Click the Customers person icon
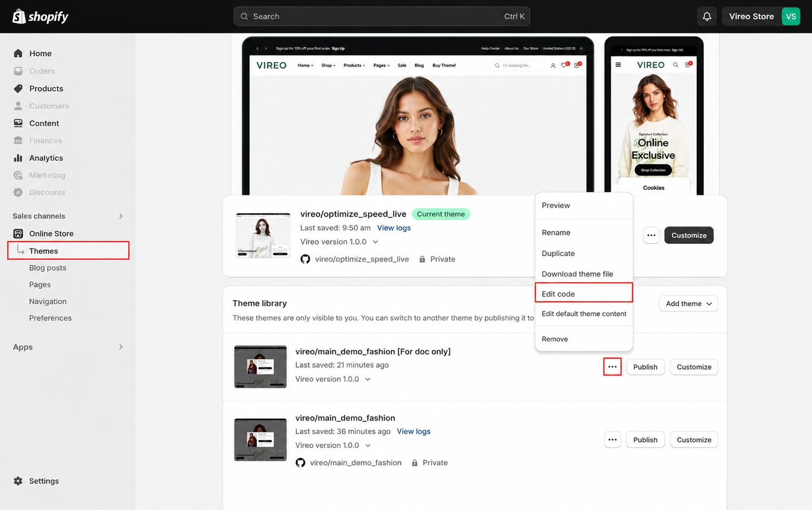Screen dimensions: 812x510 click(x=18, y=106)
